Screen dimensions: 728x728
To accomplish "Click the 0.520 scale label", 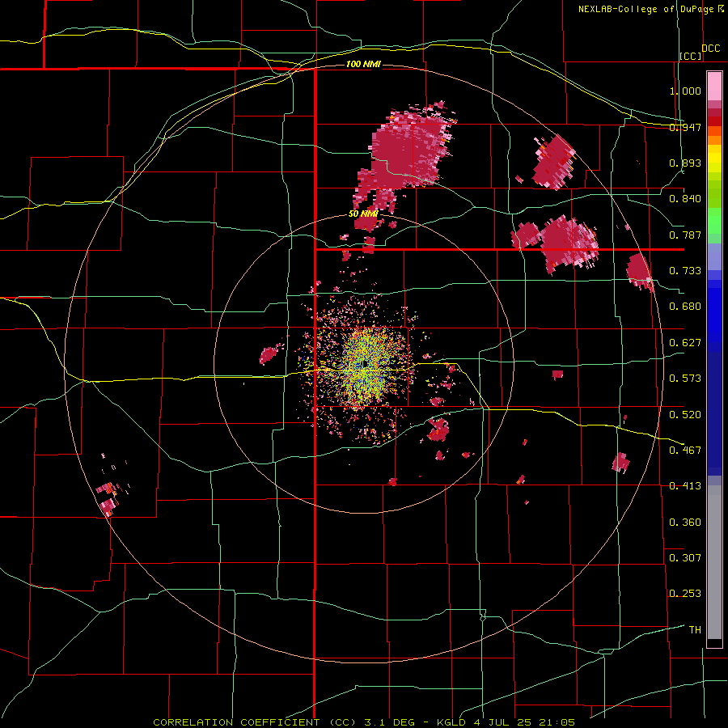I will pyautogui.click(x=685, y=414).
